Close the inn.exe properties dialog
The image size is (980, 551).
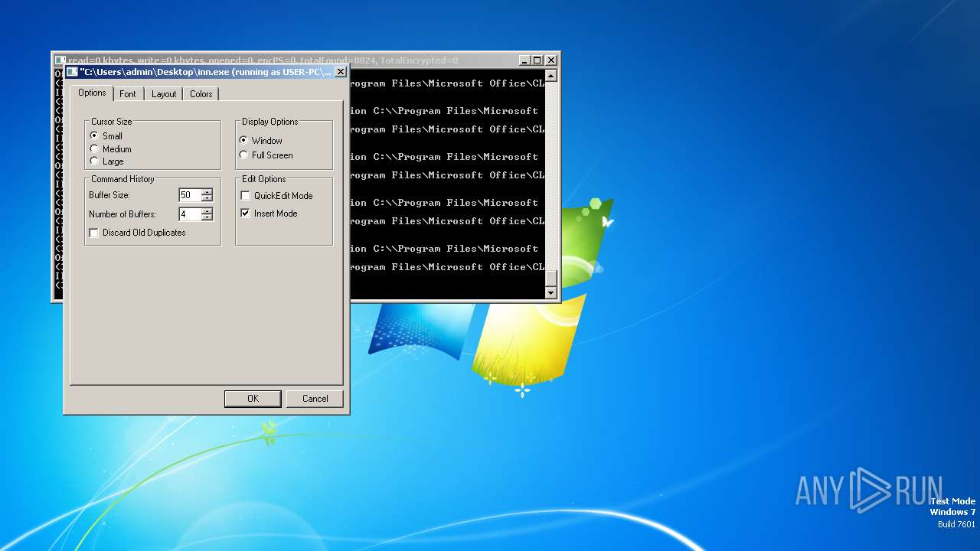click(x=341, y=72)
